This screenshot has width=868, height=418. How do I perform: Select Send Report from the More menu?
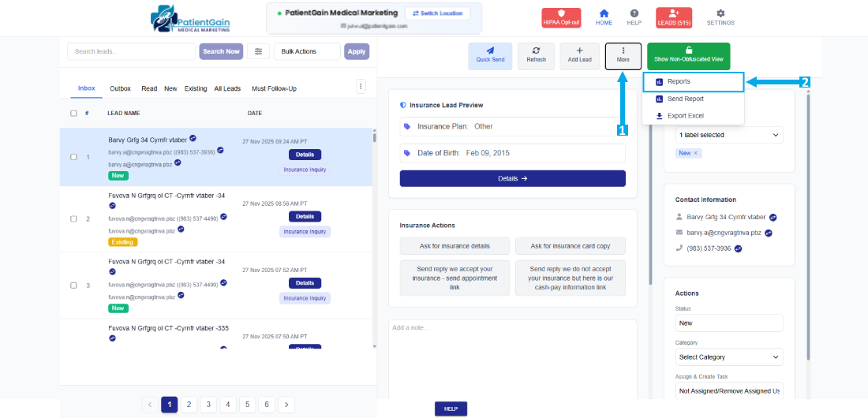point(693,99)
